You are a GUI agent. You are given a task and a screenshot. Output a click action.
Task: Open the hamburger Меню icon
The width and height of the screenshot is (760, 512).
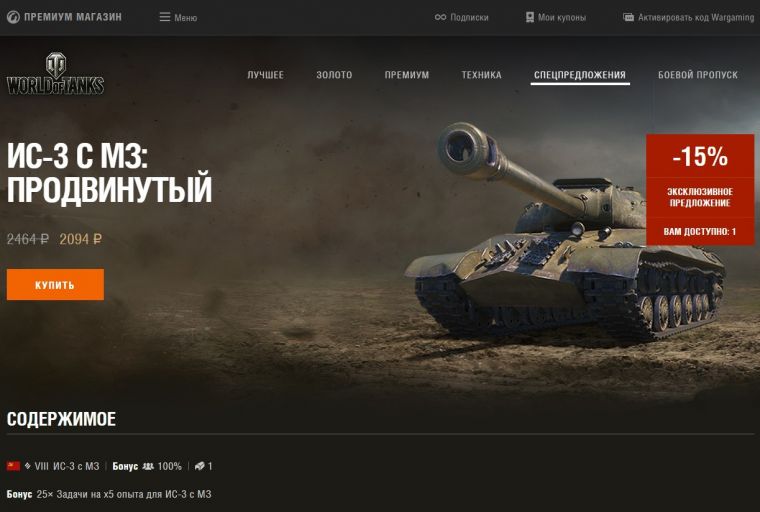point(165,17)
